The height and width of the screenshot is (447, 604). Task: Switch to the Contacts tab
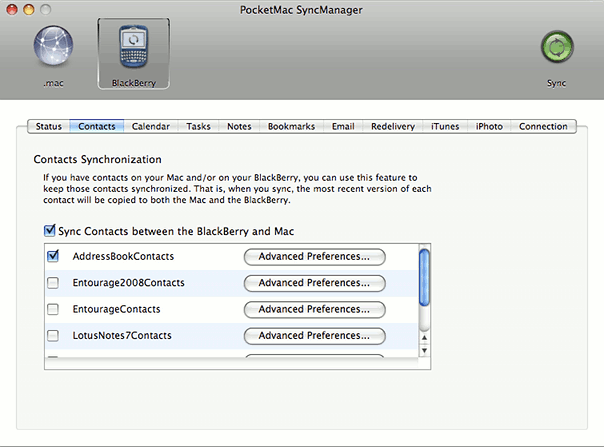point(97,126)
